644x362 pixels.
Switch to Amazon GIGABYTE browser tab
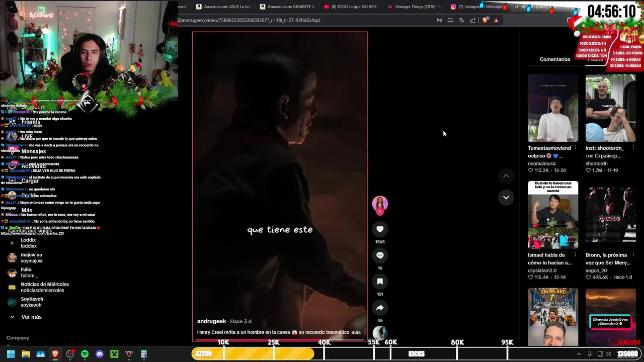click(x=287, y=7)
